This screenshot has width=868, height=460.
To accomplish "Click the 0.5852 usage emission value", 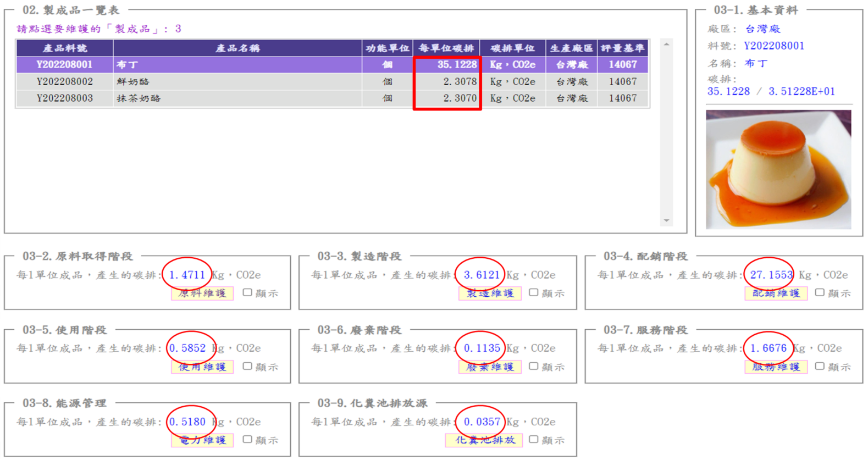I will 187,348.
